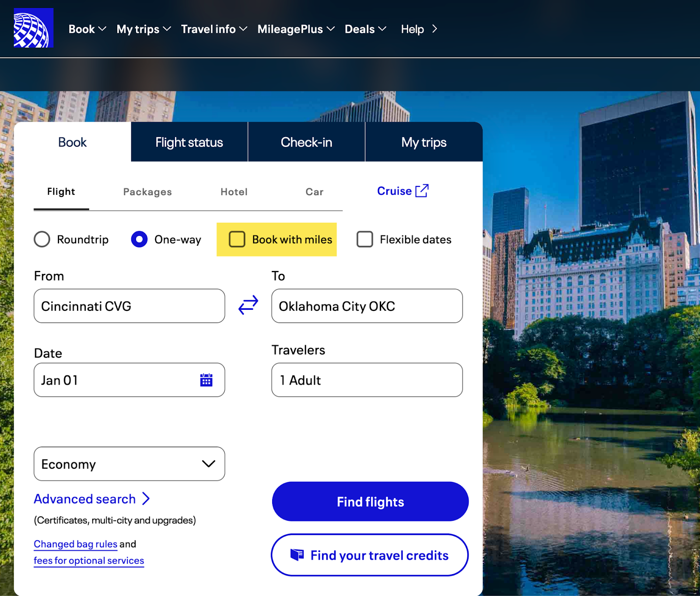Enable Book with miles

pos(237,239)
